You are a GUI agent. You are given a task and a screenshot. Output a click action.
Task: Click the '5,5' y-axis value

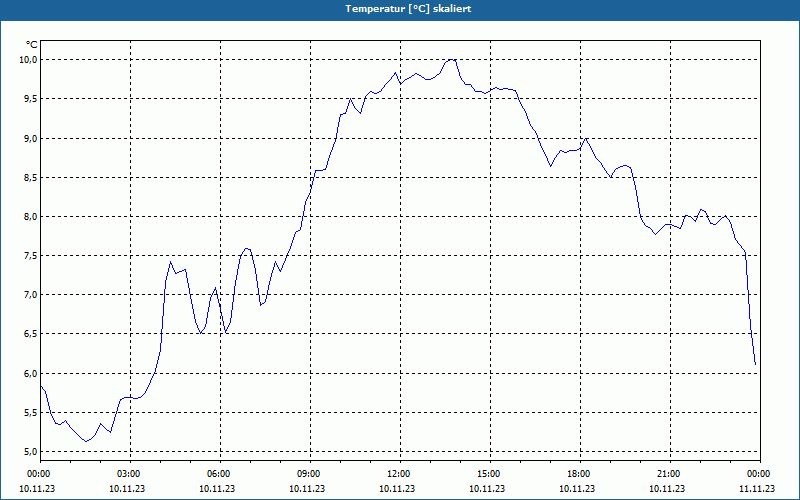tap(31, 413)
